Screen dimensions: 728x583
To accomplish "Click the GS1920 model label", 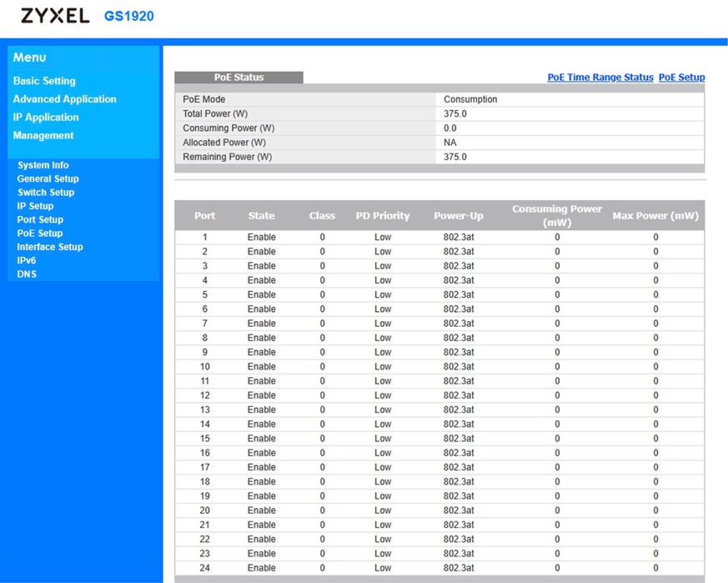I will (128, 16).
